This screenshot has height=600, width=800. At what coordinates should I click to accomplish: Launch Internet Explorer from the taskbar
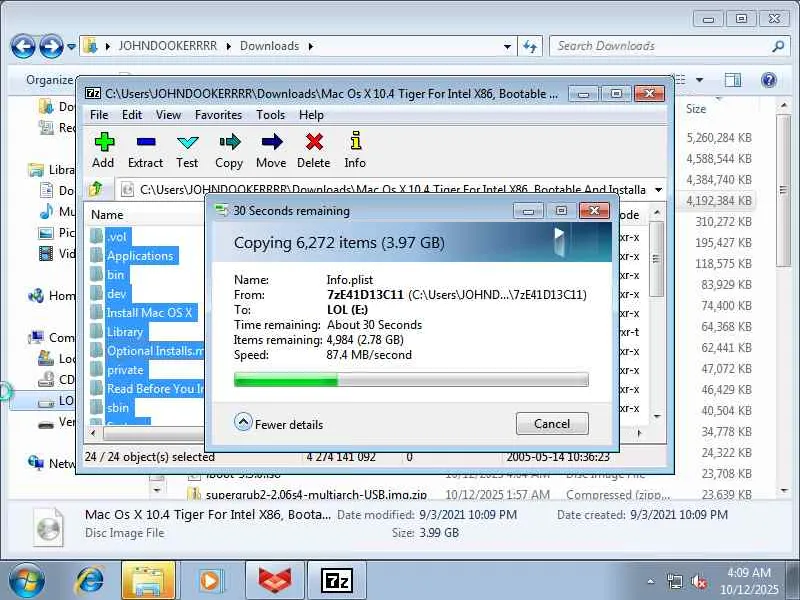[x=90, y=581]
